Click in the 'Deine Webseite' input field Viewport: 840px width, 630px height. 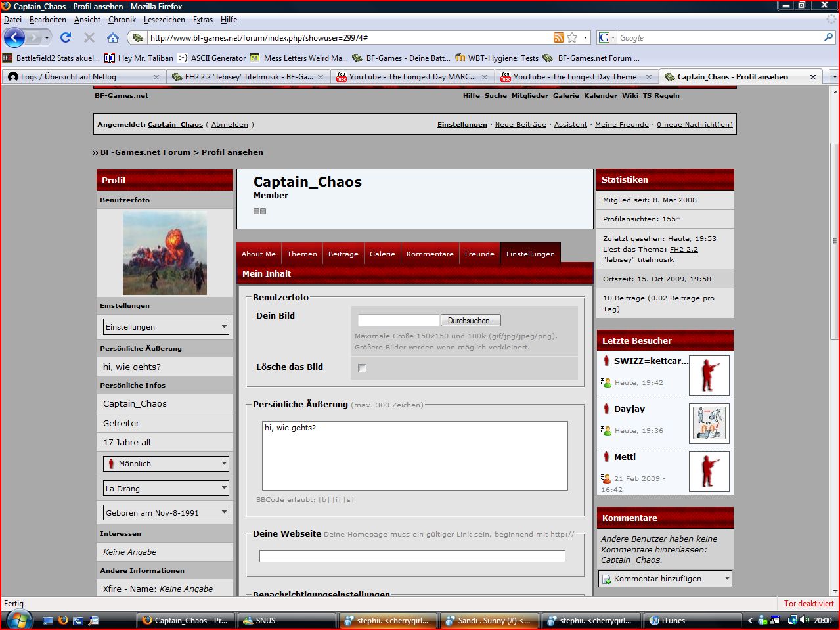click(412, 556)
